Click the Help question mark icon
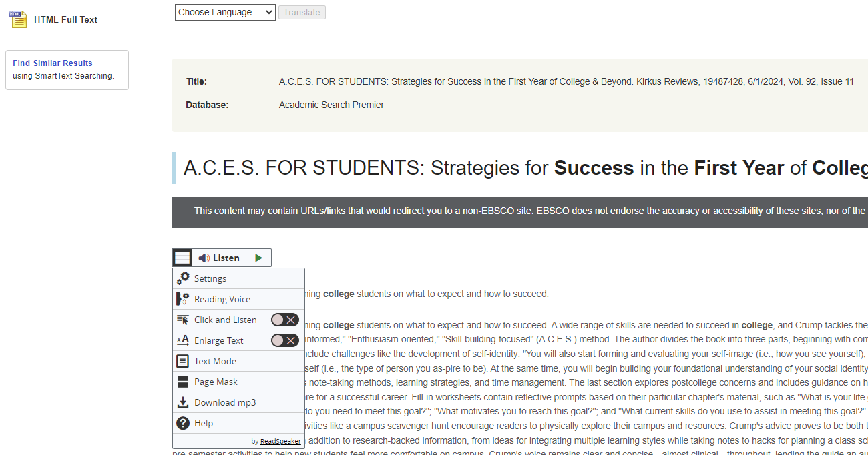 183,423
